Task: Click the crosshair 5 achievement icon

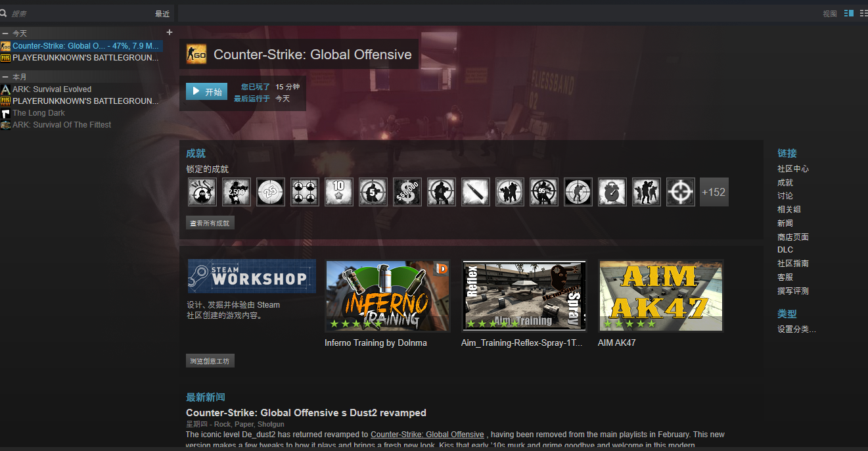Action: [x=373, y=192]
